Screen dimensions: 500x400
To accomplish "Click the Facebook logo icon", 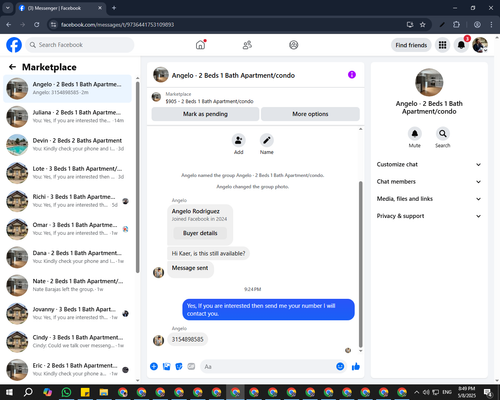I will click(14, 45).
